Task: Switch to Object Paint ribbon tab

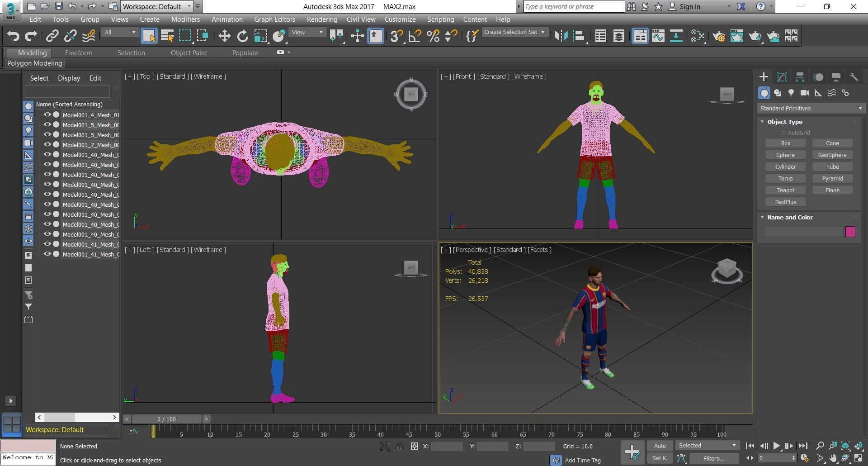Action: (x=189, y=53)
